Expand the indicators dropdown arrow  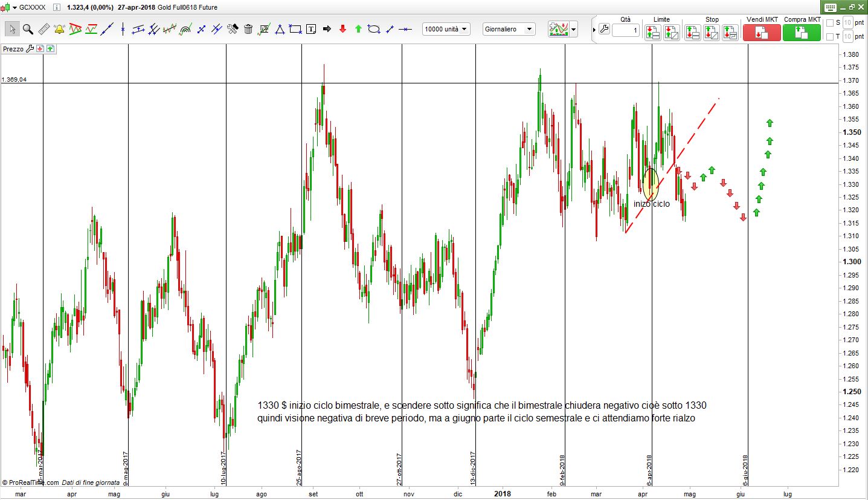coord(573,29)
